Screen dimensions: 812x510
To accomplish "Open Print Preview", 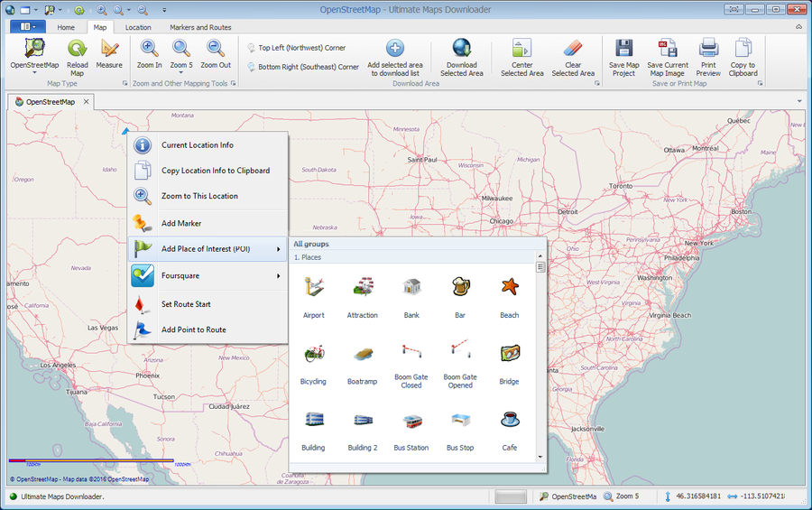I will click(x=708, y=49).
